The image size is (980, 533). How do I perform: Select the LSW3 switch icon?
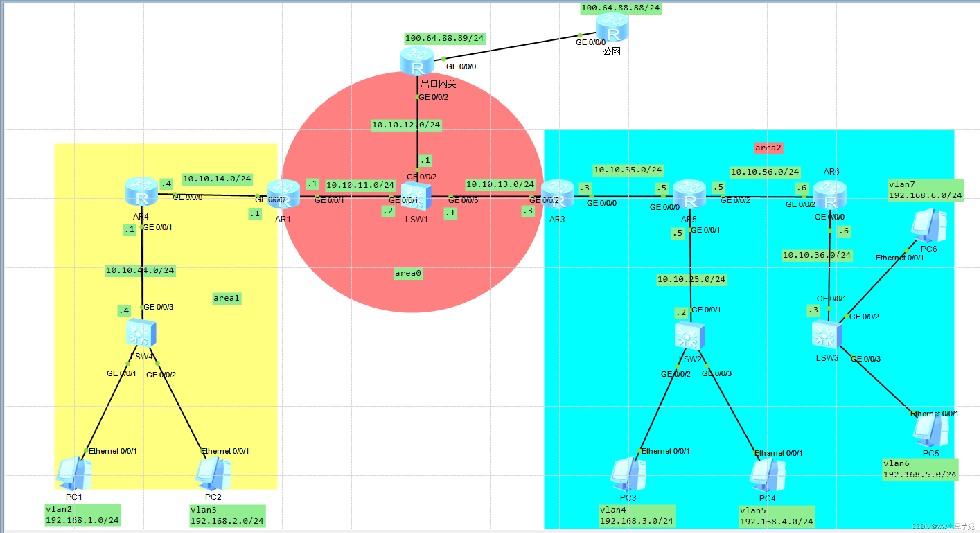[826, 335]
